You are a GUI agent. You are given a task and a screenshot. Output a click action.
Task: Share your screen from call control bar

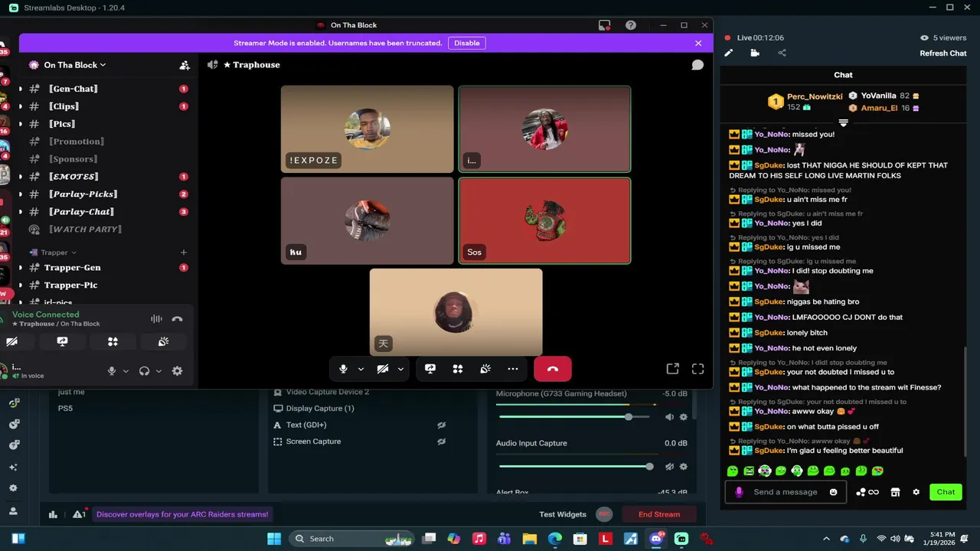click(x=430, y=369)
